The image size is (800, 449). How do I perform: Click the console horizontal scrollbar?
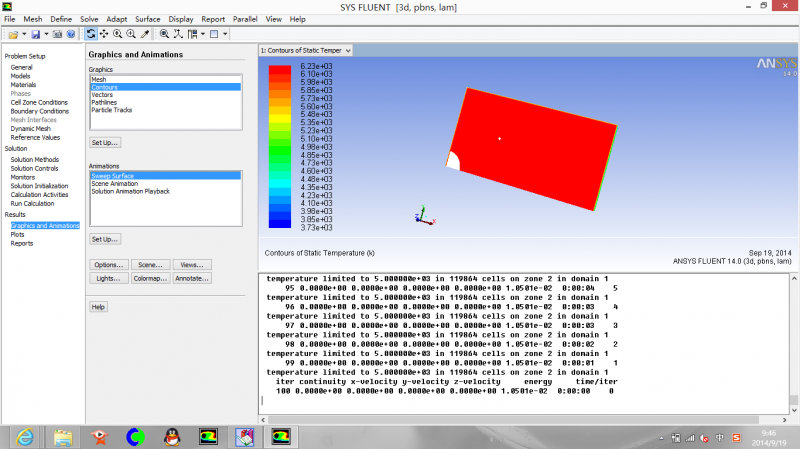click(x=514, y=420)
